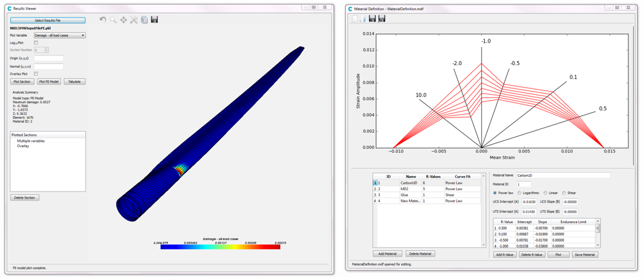Select the magnifier zoom tool
The image size is (644, 278).
[113, 20]
